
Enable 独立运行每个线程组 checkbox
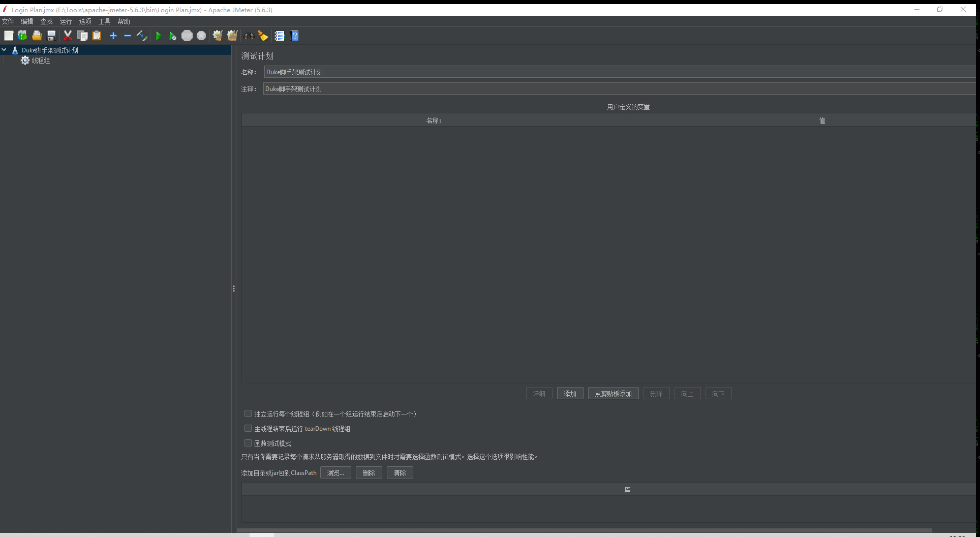coord(248,414)
